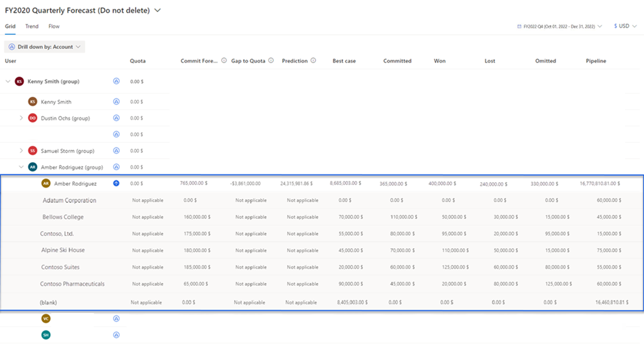Collapse the Amber Rodriguez (group) row

click(21, 167)
